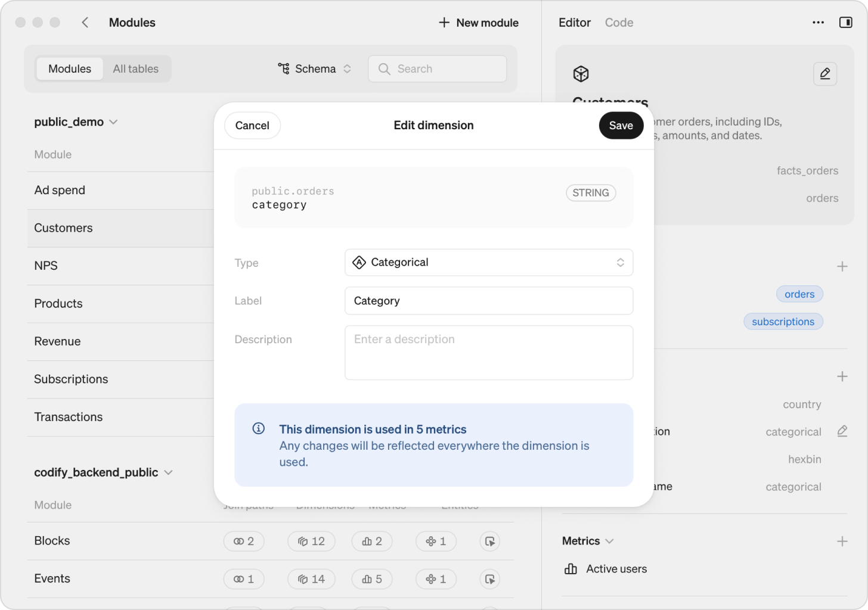This screenshot has height=610, width=868.
Task: Click the Schema view icon in the toolbar
Action: tap(283, 69)
